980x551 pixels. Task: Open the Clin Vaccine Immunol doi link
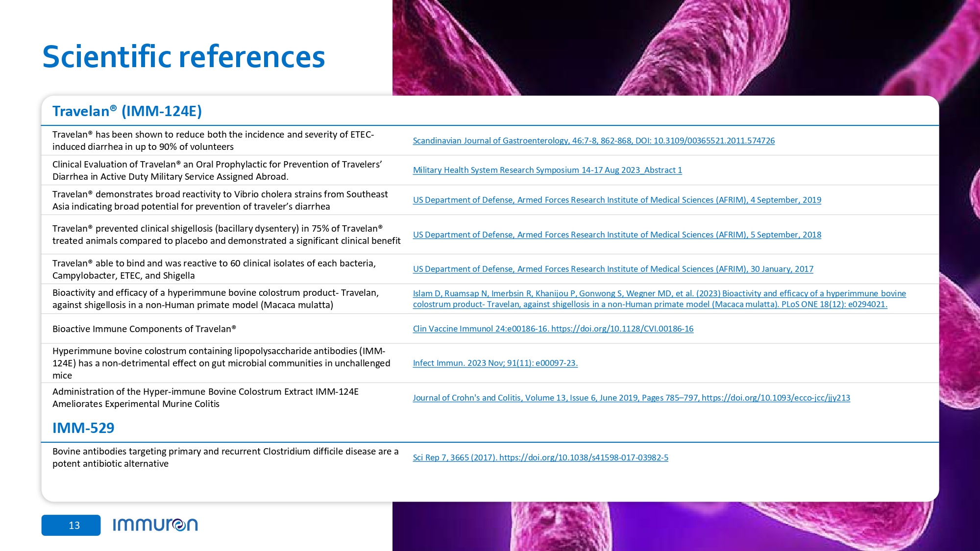pyautogui.click(x=553, y=329)
